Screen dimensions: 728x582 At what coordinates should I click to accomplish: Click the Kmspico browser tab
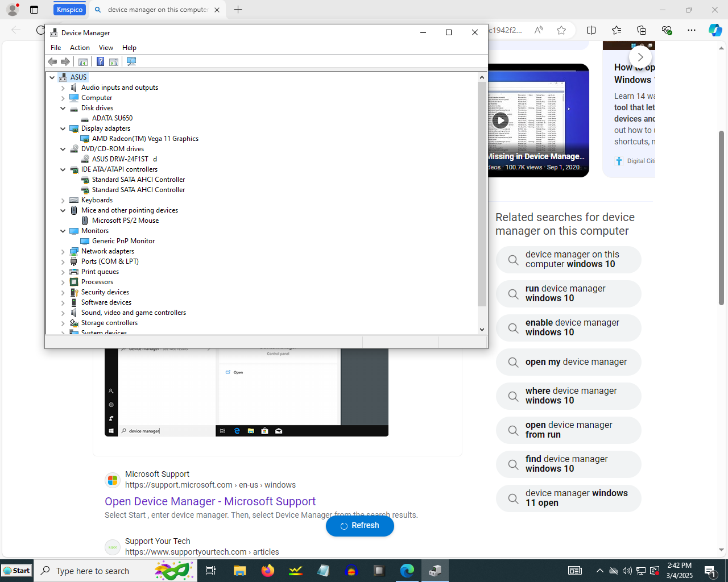click(x=69, y=10)
